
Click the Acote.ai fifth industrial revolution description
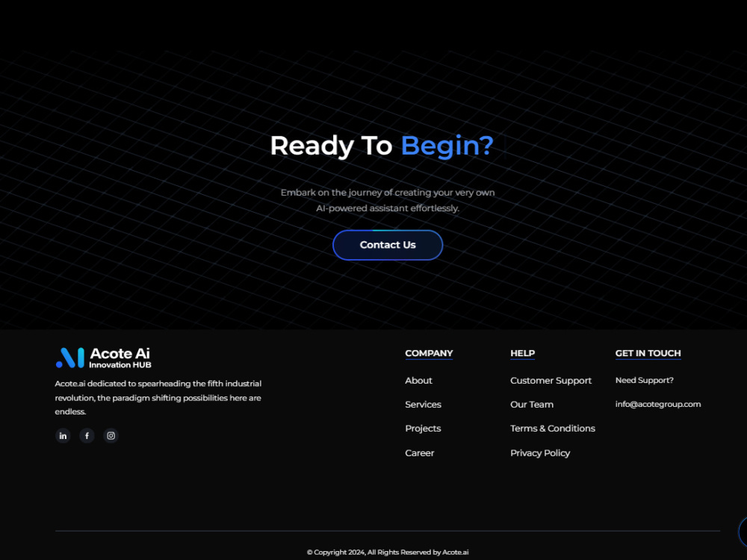coord(158,398)
